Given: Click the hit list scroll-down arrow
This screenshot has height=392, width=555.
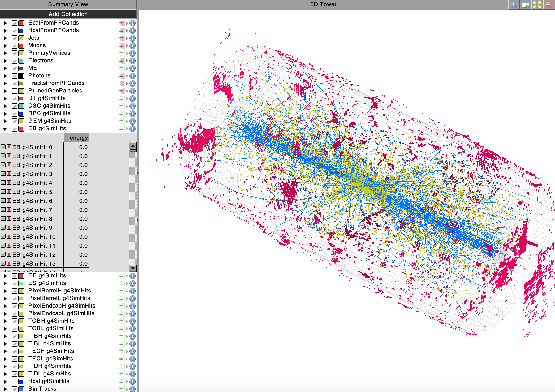Looking at the screenshot, I should click(x=133, y=268).
